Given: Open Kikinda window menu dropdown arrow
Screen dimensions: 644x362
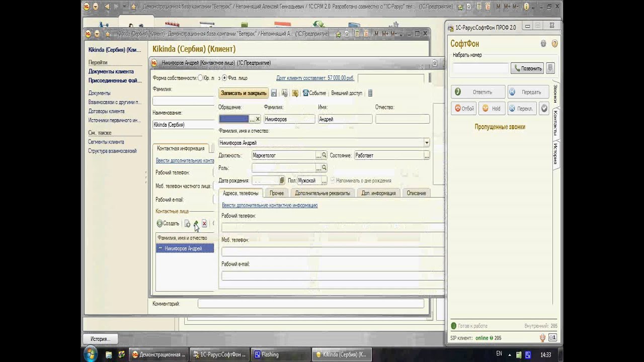Looking at the screenshot, I should click(x=97, y=34).
